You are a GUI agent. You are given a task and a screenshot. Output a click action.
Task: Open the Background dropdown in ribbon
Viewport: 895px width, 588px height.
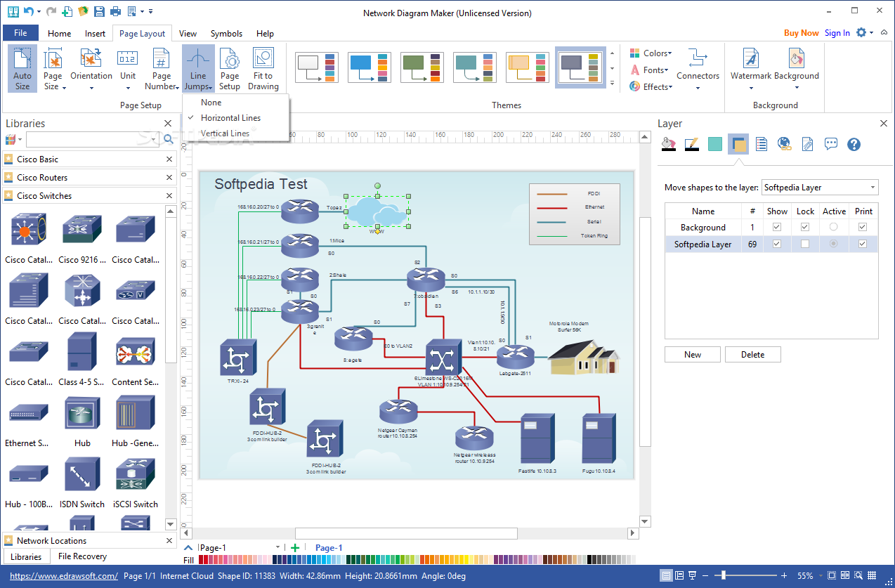click(797, 69)
